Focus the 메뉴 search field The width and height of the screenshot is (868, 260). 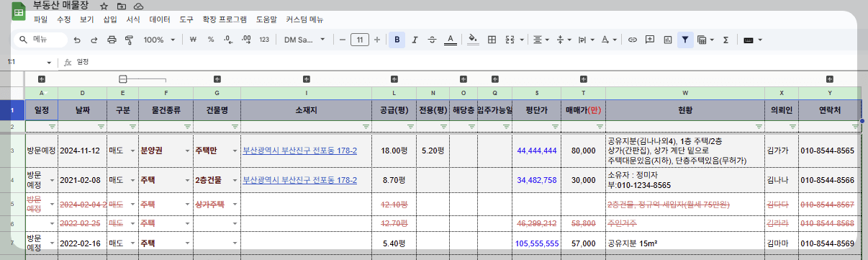click(x=42, y=40)
